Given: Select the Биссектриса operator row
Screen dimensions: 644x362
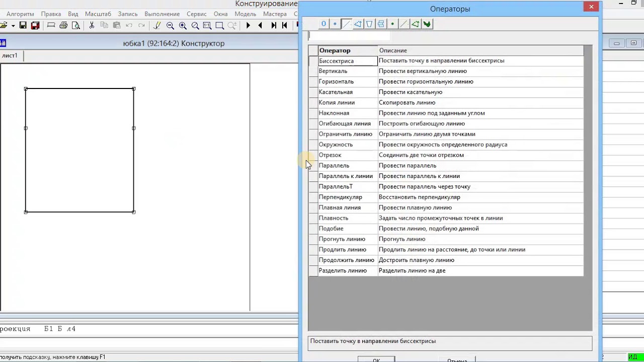Looking at the screenshot, I should tap(446, 61).
